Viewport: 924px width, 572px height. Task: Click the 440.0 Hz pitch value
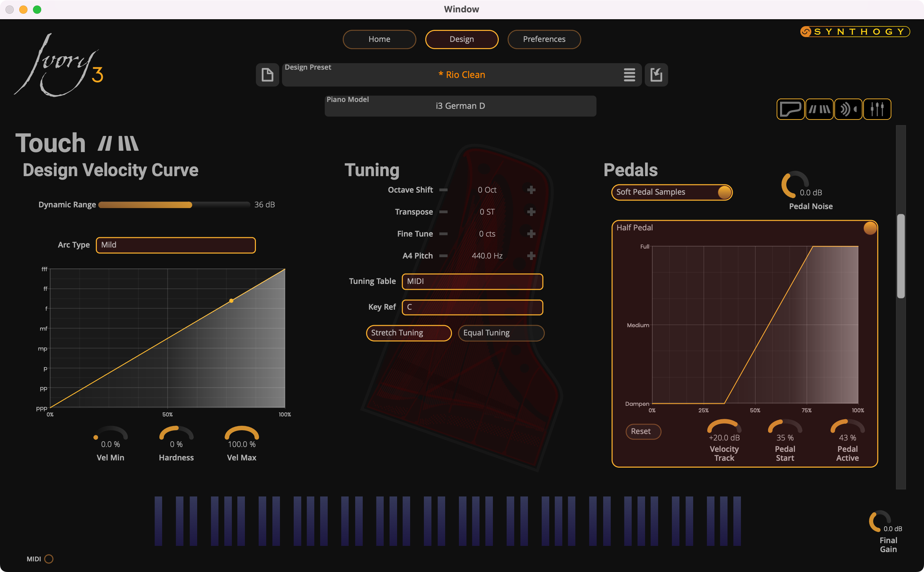coord(487,256)
